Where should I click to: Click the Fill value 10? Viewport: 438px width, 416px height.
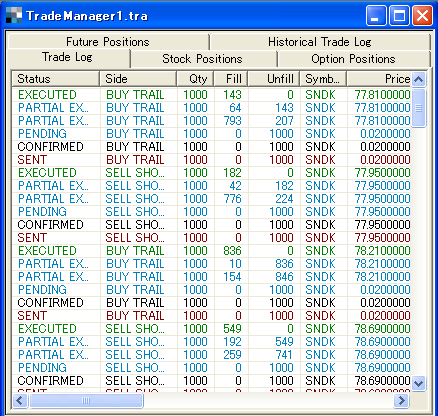[235, 264]
